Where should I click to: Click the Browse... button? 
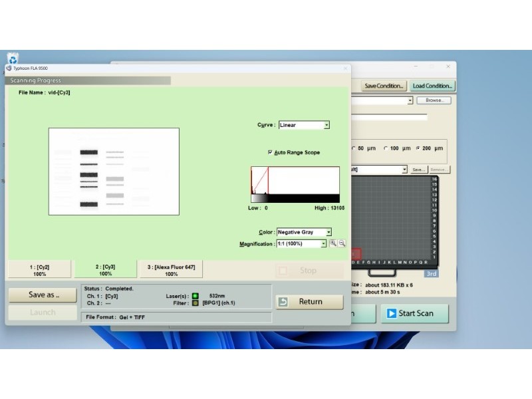434,100
